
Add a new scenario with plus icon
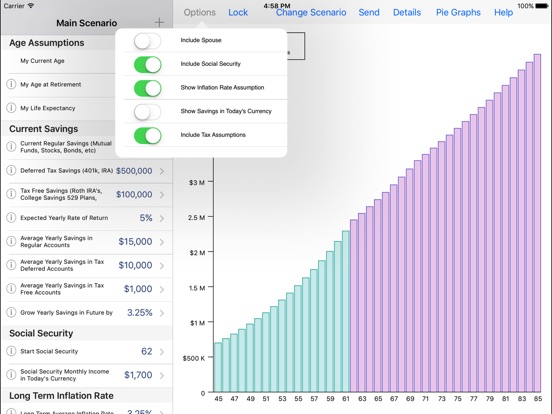(159, 23)
